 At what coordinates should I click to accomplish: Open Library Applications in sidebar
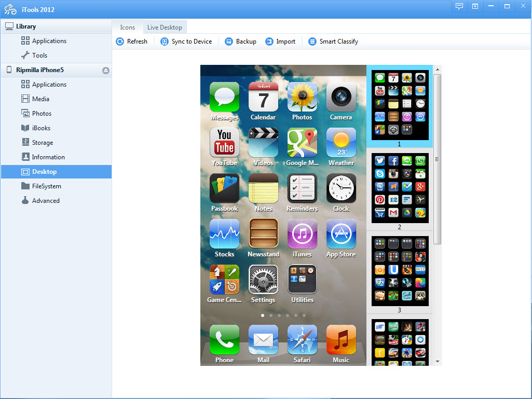coord(57,40)
